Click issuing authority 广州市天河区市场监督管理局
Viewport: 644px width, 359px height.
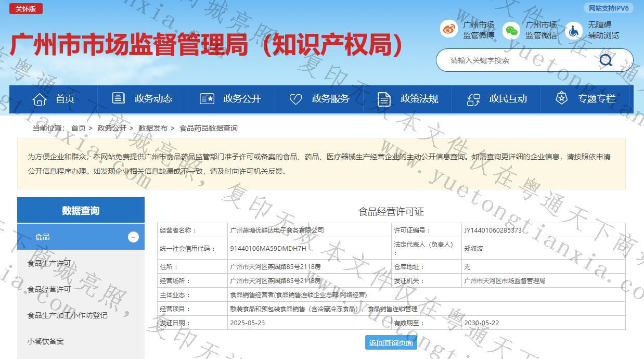point(505,280)
